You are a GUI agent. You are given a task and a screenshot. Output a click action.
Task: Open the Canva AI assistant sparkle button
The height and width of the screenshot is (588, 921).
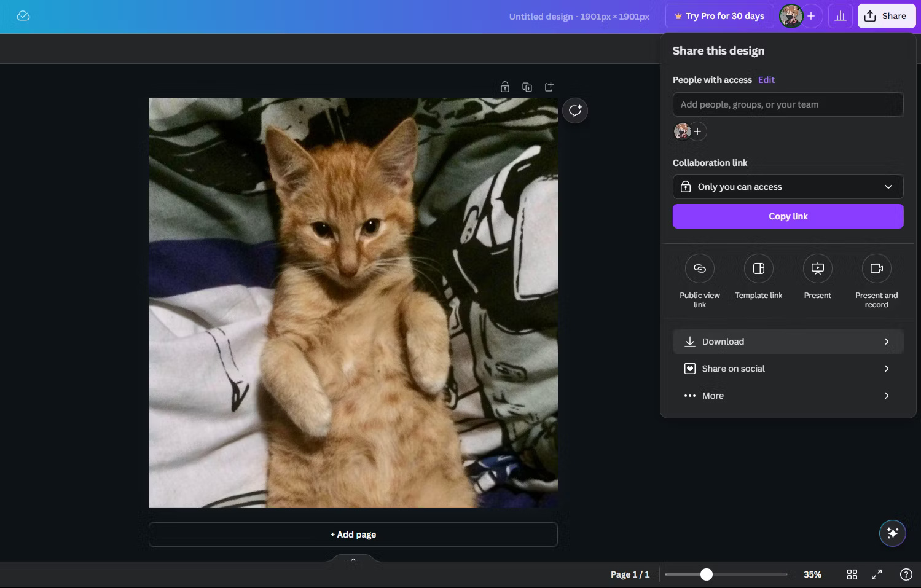click(x=892, y=533)
